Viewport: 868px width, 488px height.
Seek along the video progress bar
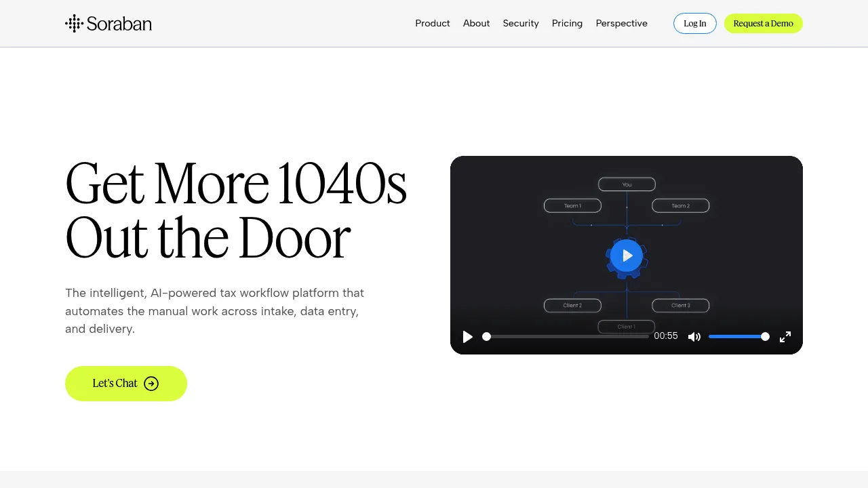tap(566, 337)
